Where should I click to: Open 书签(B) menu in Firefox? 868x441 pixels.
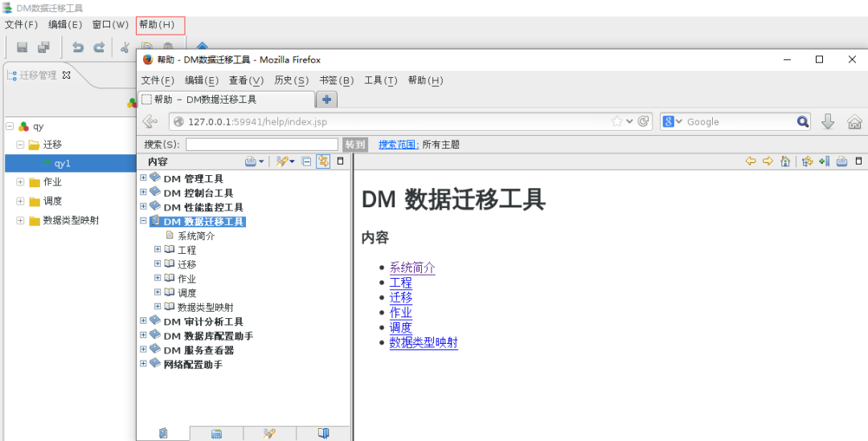click(x=337, y=81)
